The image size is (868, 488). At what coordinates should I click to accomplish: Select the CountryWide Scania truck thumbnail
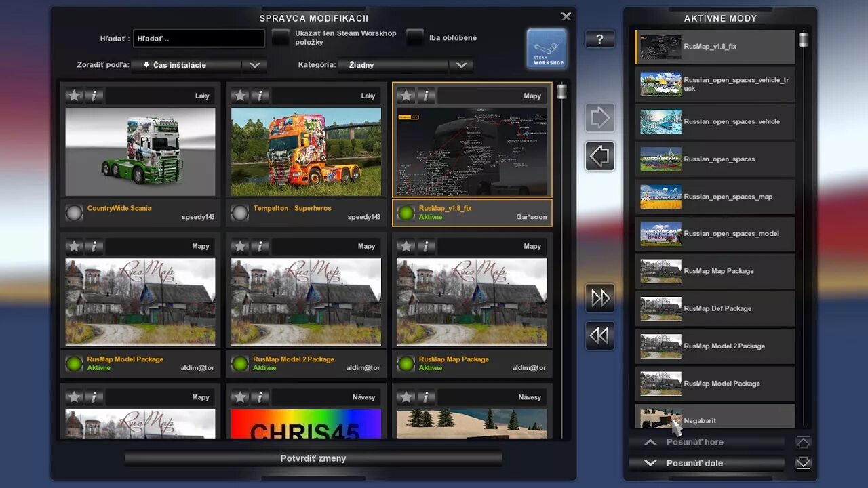click(140, 152)
